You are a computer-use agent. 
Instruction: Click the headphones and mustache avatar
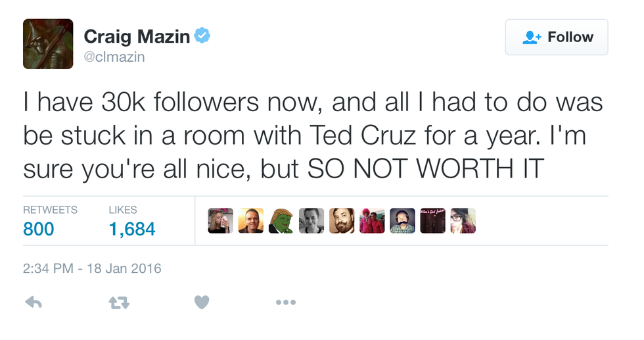click(402, 221)
